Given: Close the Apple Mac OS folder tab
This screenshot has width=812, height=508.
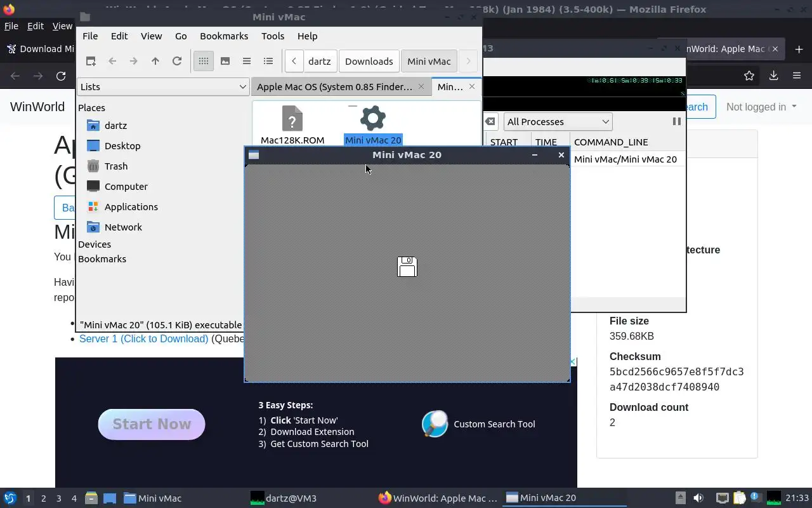Looking at the screenshot, I should point(421,86).
